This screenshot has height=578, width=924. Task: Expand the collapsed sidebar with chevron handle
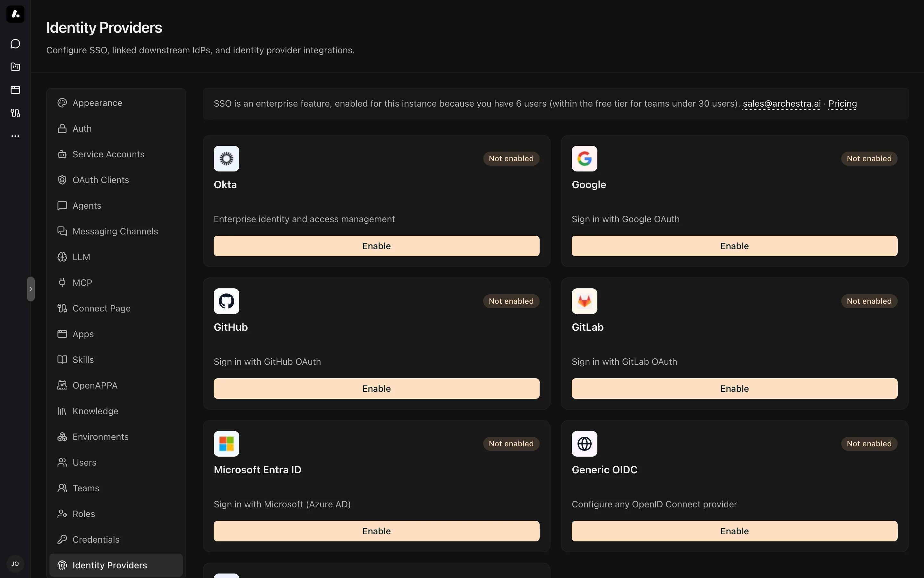tap(30, 289)
